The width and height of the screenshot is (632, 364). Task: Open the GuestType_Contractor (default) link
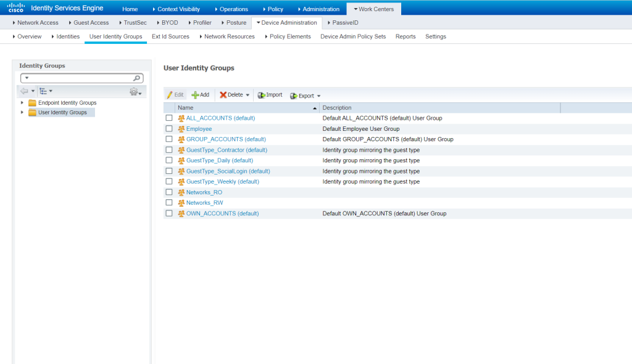tap(227, 150)
